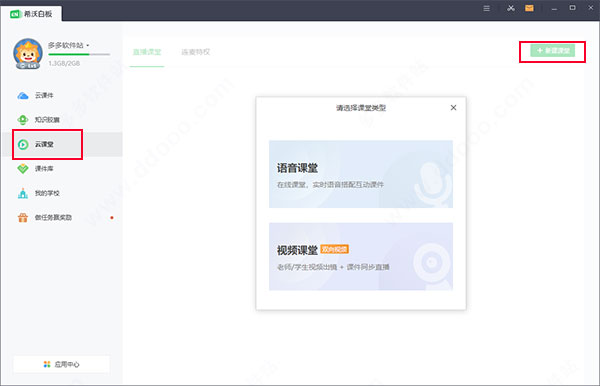Choose the 视频课堂 video classroom card
Viewport: 600px width, 386px height.
coord(361,256)
